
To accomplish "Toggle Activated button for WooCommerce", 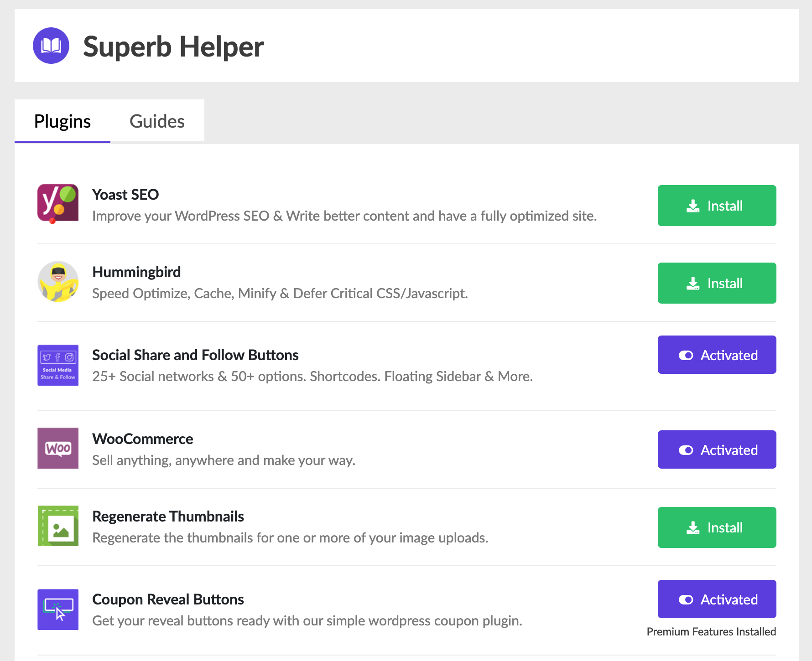I will [717, 449].
